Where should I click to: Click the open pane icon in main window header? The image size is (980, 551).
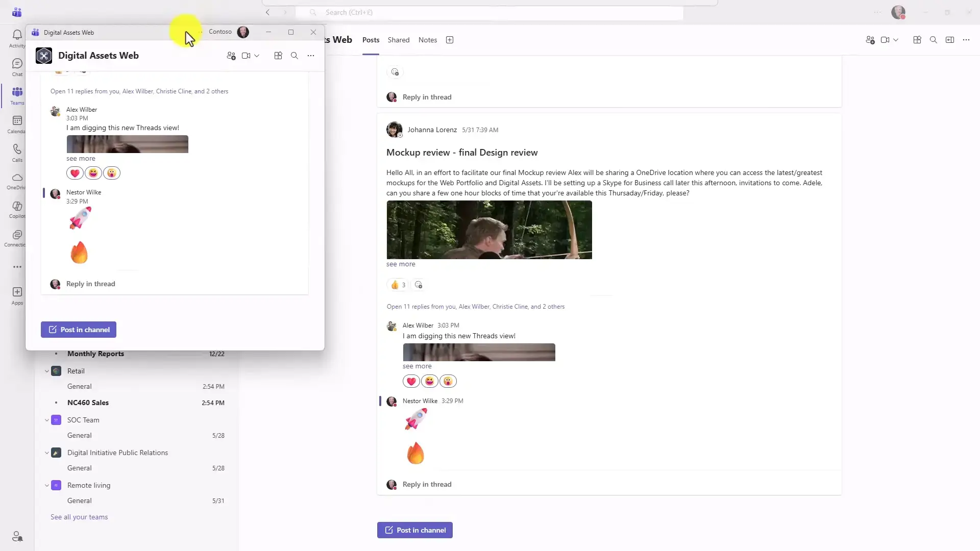950,40
